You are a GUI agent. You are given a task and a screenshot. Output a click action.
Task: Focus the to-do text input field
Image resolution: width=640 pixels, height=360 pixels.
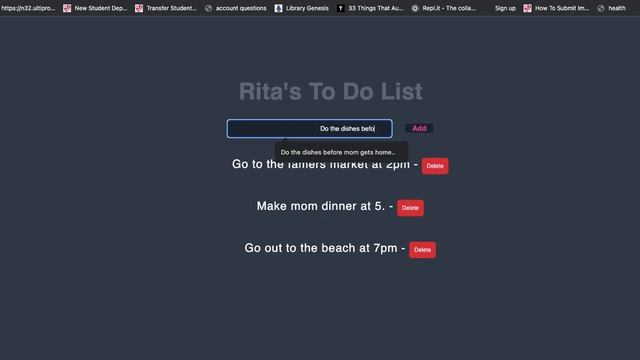[309, 129]
